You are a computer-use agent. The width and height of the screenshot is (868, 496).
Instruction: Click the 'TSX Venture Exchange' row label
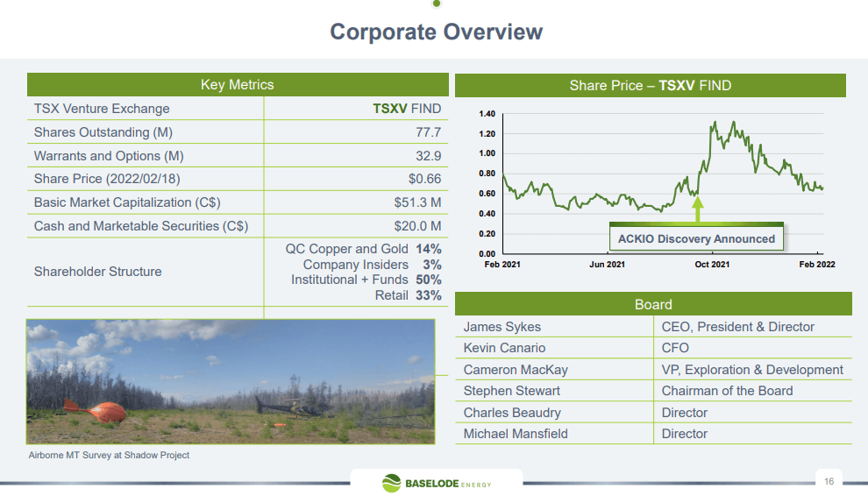pyautogui.click(x=102, y=109)
